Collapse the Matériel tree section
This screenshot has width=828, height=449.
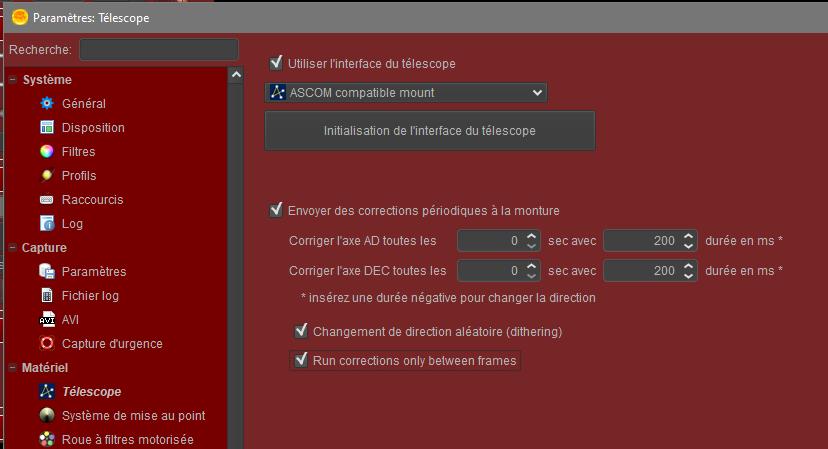tap(13, 368)
